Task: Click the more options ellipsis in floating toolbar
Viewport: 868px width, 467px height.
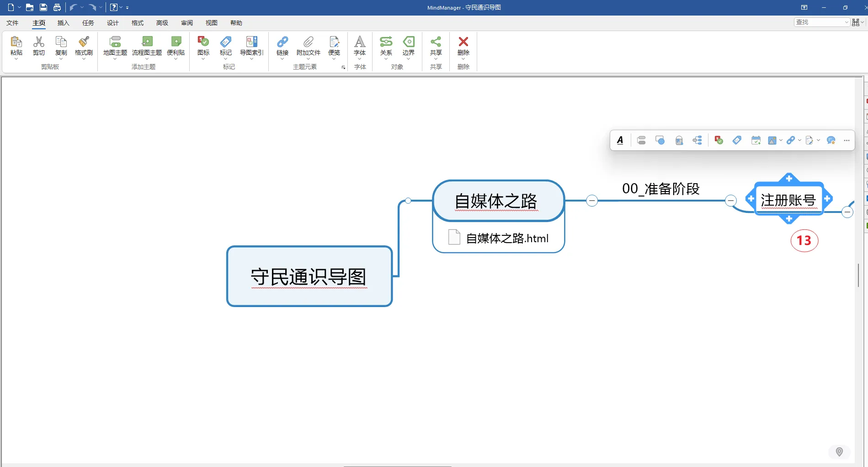Action: click(x=847, y=140)
